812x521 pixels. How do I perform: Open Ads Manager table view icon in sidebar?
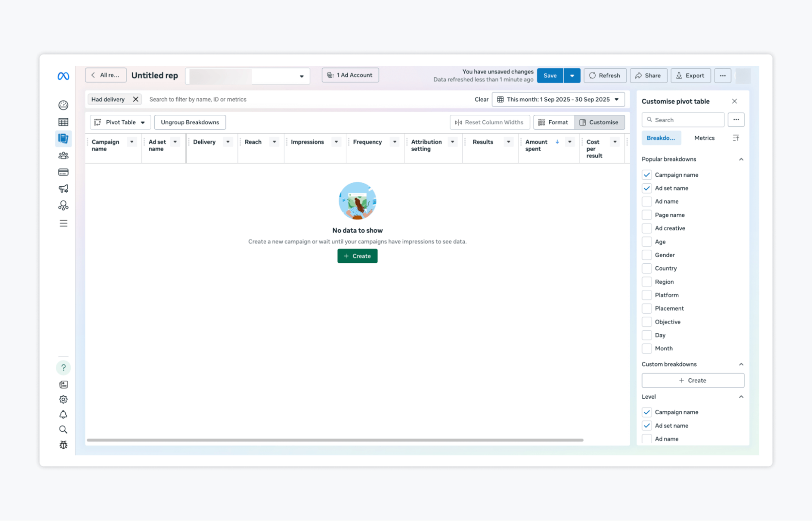tap(63, 122)
